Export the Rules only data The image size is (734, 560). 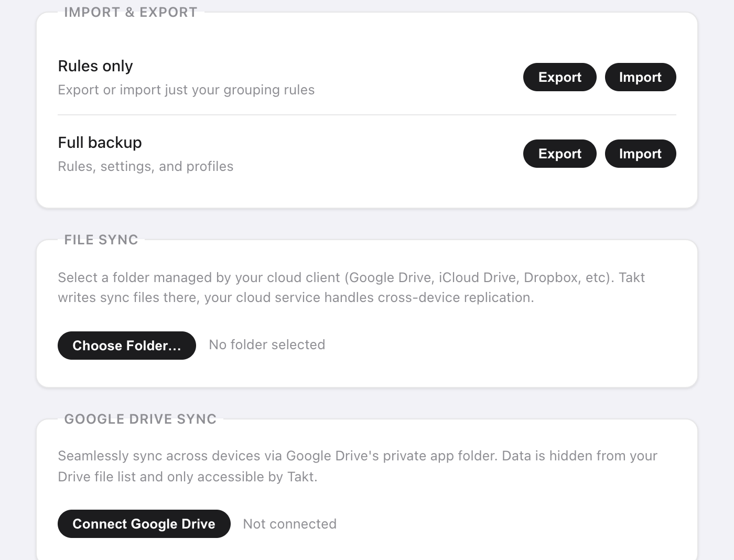click(x=559, y=77)
